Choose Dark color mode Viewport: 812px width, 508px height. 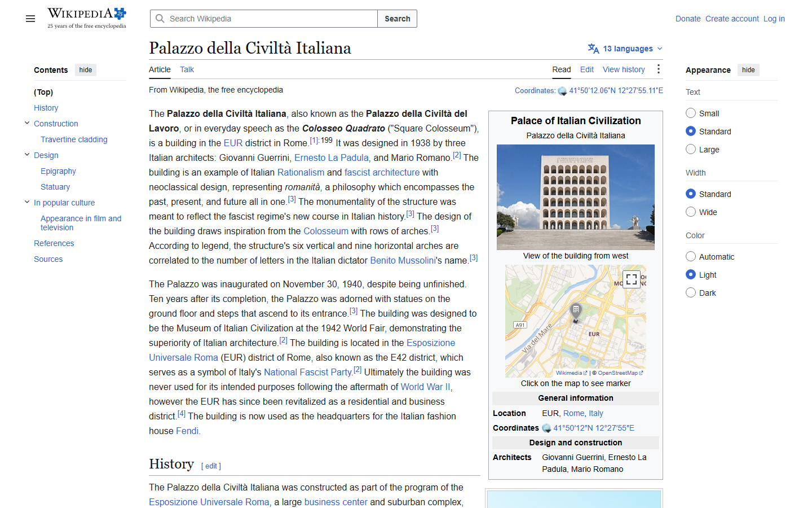(x=691, y=292)
